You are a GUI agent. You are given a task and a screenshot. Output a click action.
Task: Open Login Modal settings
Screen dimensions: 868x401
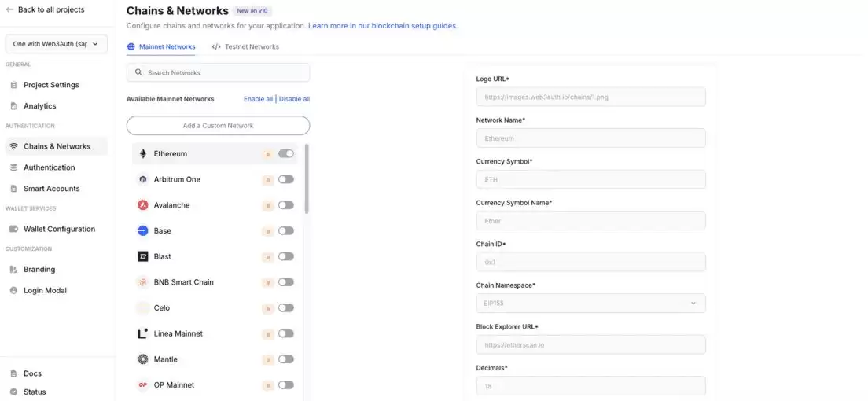click(57, 290)
